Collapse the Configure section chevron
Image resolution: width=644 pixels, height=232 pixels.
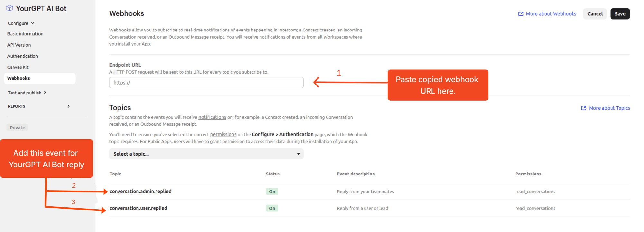pyautogui.click(x=33, y=23)
